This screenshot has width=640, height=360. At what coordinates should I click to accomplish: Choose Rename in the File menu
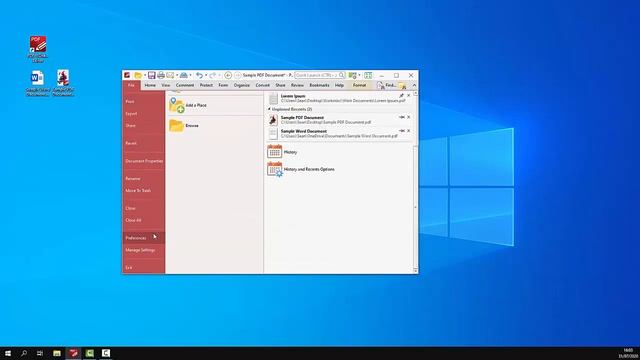point(144,178)
